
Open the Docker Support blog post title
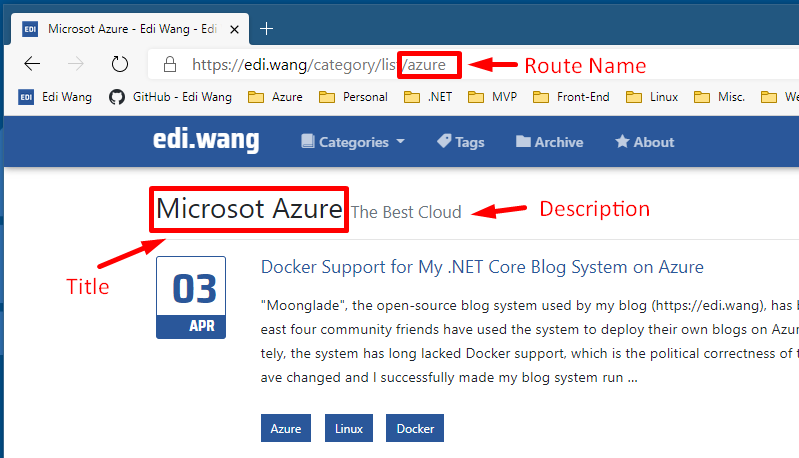(x=482, y=267)
